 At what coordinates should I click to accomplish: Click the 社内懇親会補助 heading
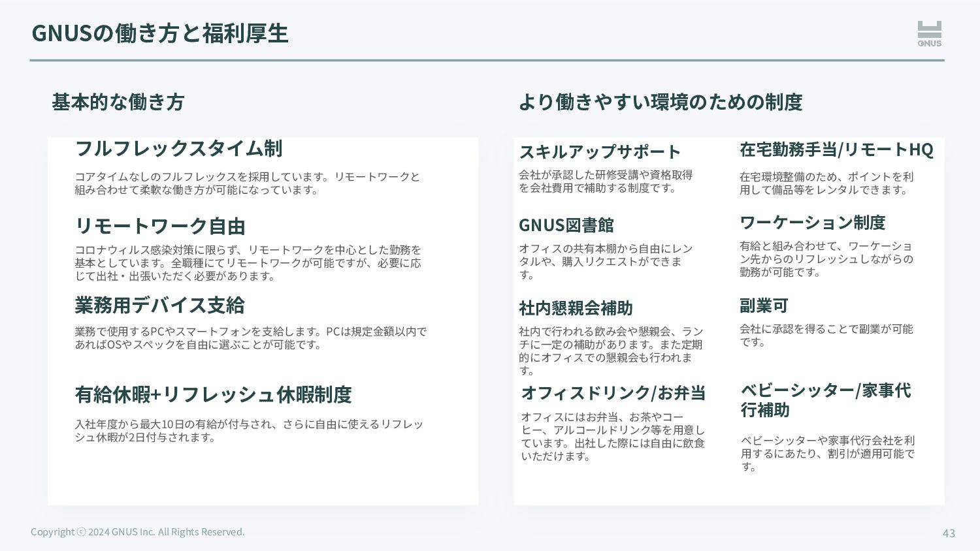(x=576, y=308)
